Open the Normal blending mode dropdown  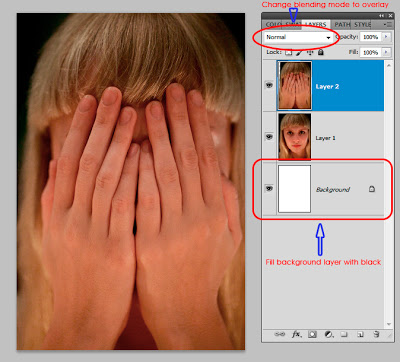[298, 37]
